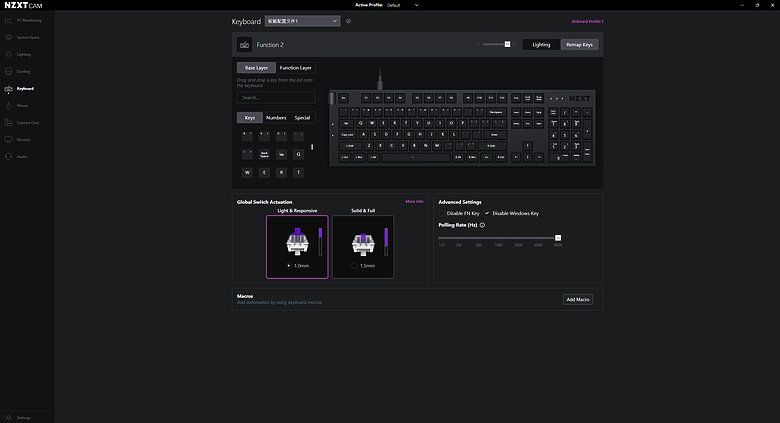Screen dimensions: 780x423
Task: Click the Polling Rate info icon
Action: click(482, 225)
